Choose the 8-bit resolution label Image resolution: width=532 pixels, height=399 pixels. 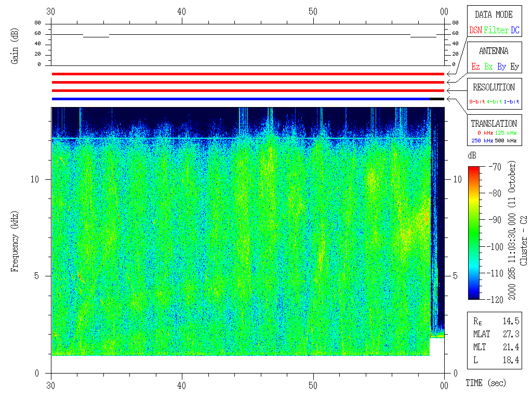coord(477,101)
